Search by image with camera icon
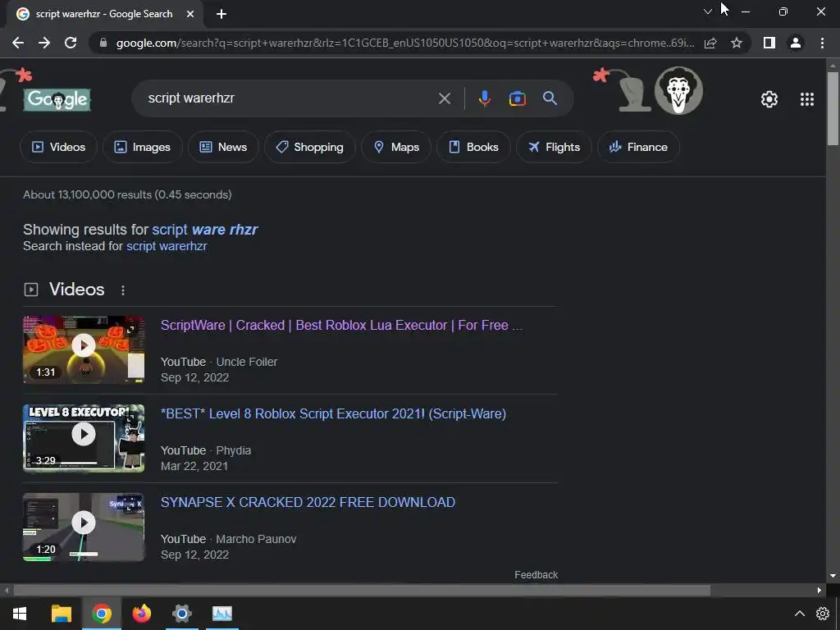 point(517,98)
